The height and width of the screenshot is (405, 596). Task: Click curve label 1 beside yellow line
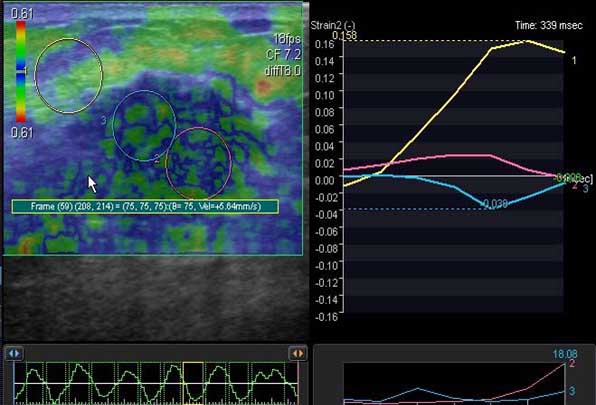point(574,60)
